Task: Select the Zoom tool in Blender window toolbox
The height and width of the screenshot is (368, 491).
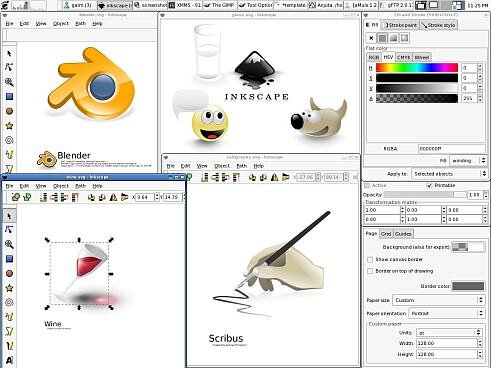Action: click(9, 82)
